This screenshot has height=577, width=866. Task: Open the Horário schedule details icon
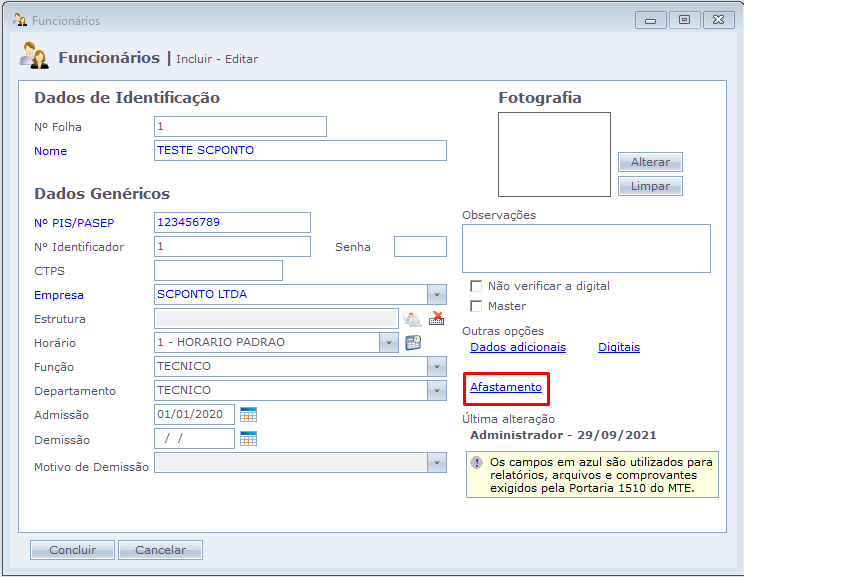click(x=413, y=343)
